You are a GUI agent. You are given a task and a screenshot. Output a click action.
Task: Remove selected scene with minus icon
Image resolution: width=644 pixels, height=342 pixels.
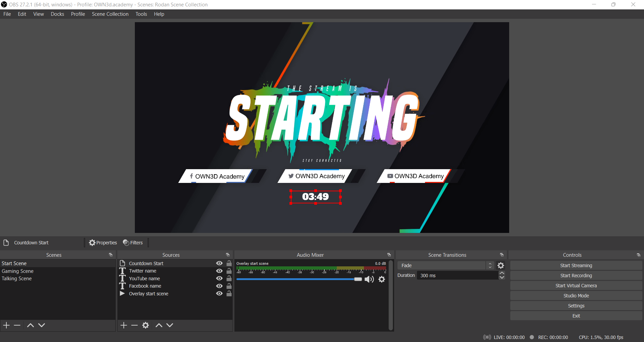17,325
